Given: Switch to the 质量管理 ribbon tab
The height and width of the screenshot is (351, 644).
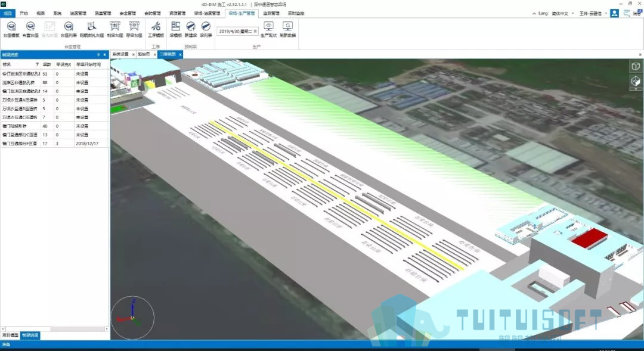Looking at the screenshot, I should coord(103,14).
